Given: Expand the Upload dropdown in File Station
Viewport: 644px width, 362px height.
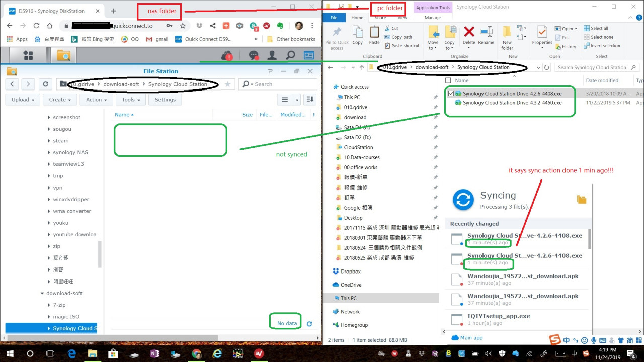Looking at the screenshot, I should 23,100.
